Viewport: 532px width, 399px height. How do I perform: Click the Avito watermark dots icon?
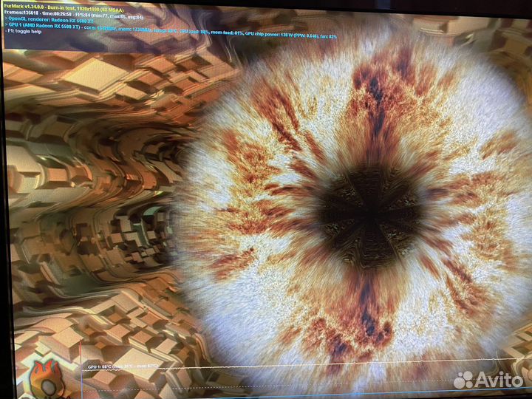(x=463, y=380)
